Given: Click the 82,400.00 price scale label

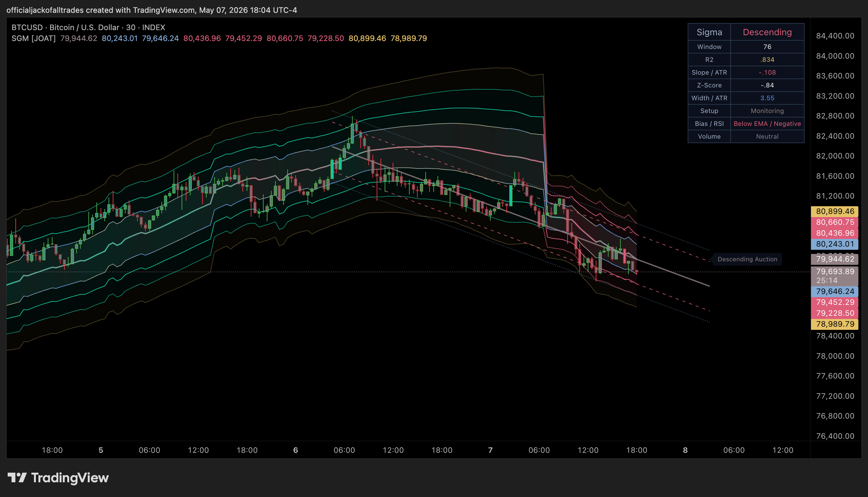Looking at the screenshot, I should point(835,136).
